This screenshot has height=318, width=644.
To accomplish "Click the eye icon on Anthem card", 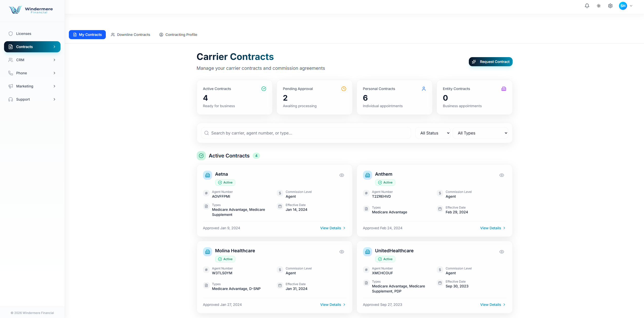I will pyautogui.click(x=501, y=175).
